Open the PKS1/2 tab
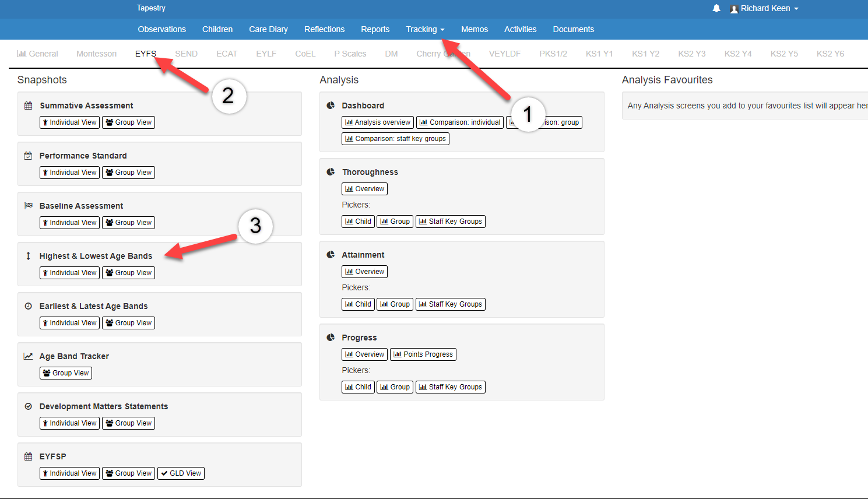 pos(553,54)
